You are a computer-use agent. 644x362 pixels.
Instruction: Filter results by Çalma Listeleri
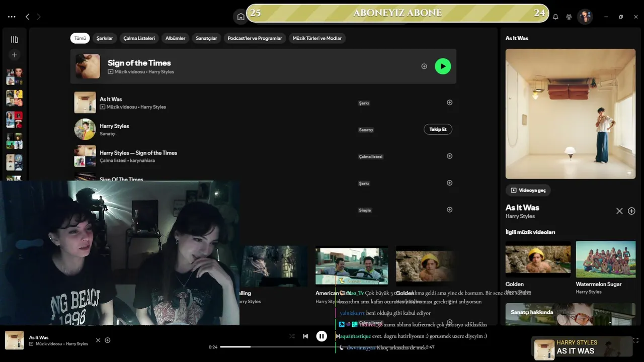coord(139,38)
